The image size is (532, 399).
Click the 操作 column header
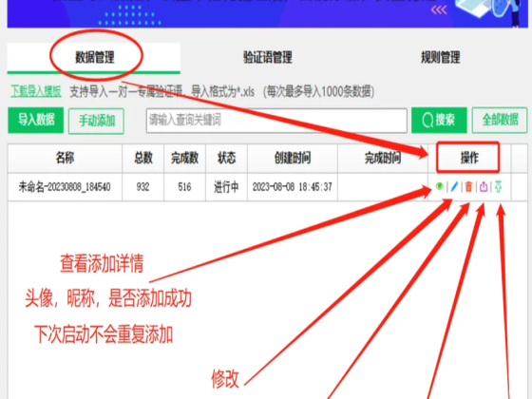pyautogui.click(x=469, y=158)
